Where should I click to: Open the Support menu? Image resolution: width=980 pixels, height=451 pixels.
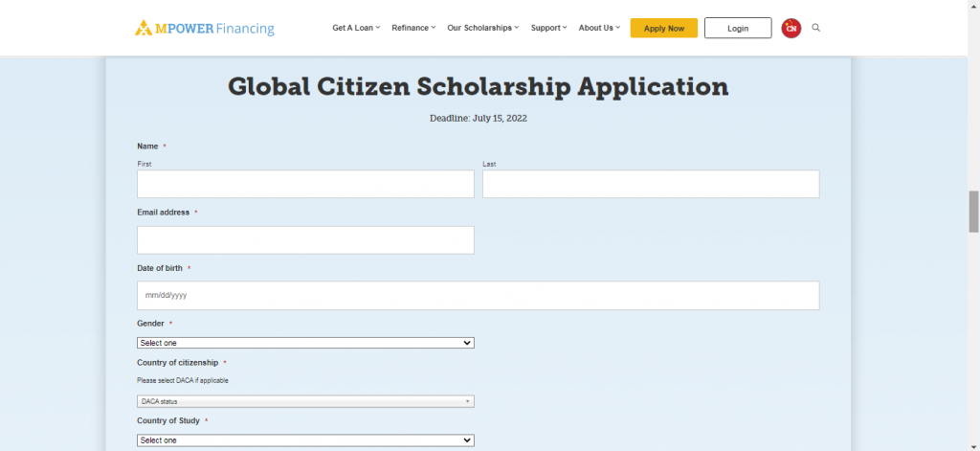click(548, 28)
